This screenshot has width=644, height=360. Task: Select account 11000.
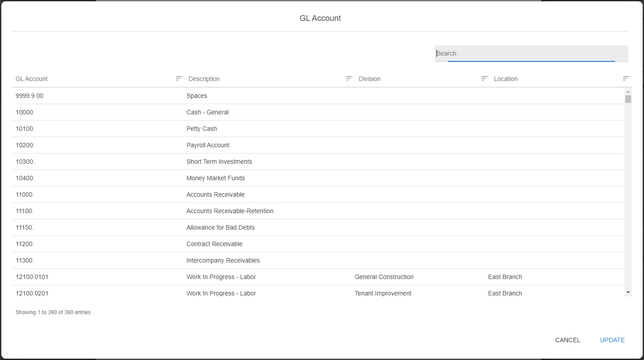point(25,194)
